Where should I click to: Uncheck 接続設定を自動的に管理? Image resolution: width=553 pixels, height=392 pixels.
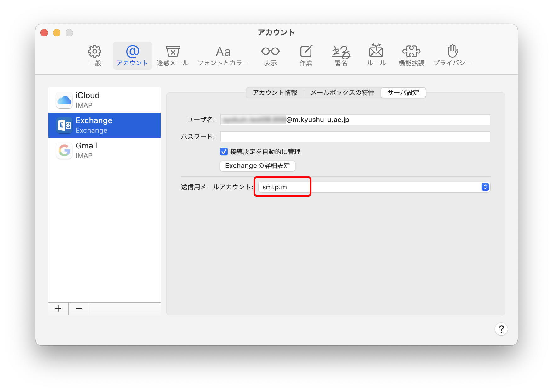(224, 152)
